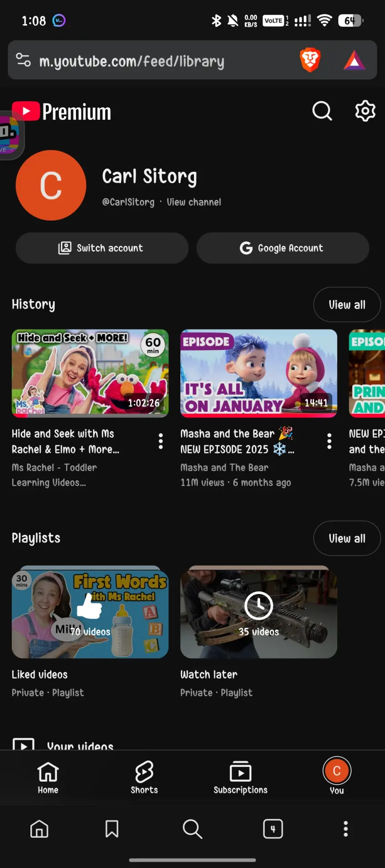
Task: Select the You tab
Action: click(337, 776)
